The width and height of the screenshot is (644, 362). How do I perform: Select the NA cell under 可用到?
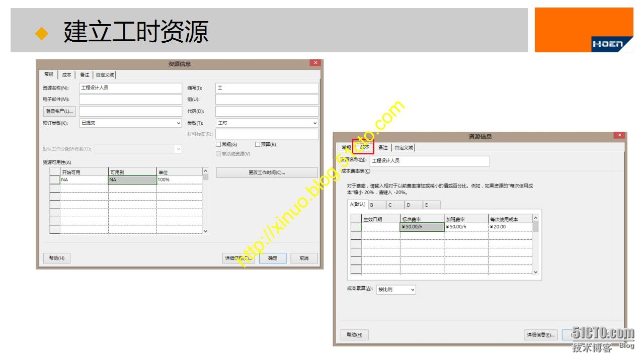[x=132, y=179]
